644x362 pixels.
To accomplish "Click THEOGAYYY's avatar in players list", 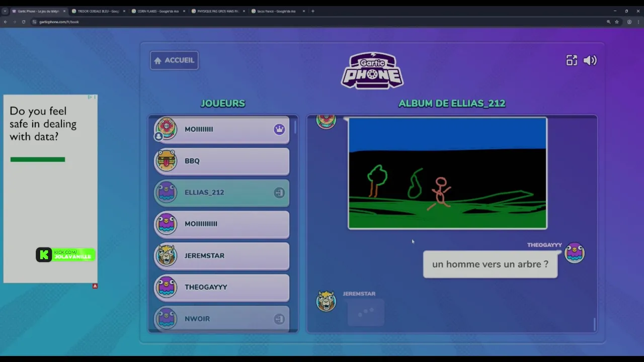I will (166, 287).
